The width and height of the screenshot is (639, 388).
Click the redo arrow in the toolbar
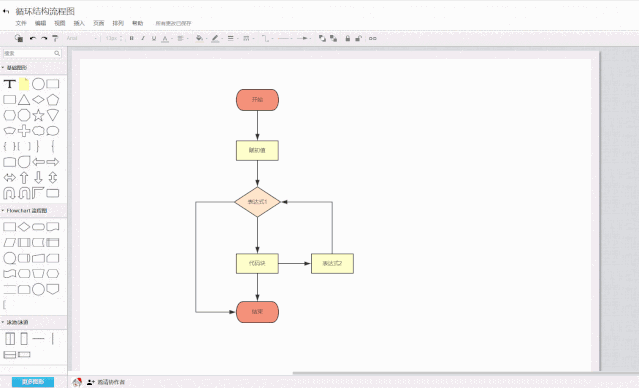44,38
